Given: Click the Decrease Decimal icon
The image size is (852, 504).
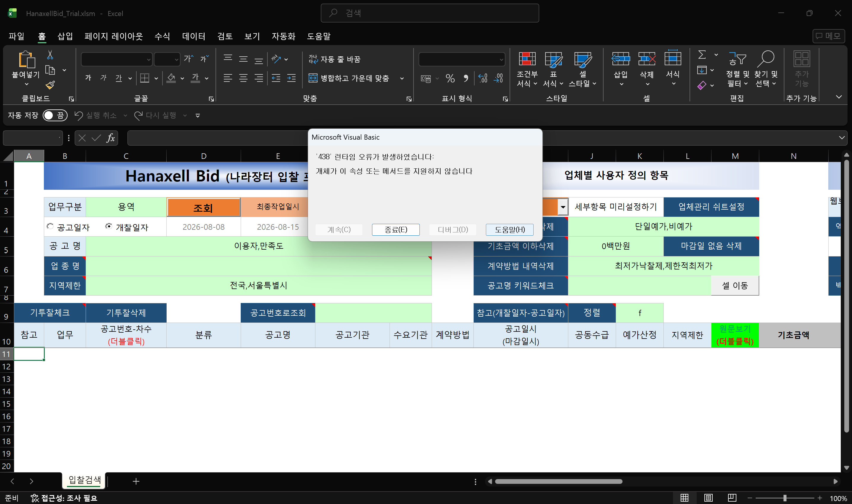Looking at the screenshot, I should pyautogui.click(x=498, y=79).
